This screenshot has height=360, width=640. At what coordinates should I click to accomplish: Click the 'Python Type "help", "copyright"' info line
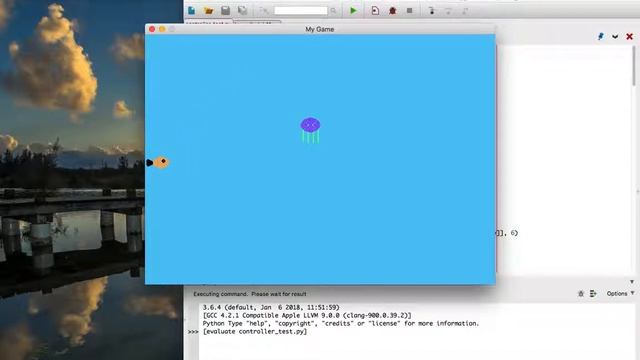[x=341, y=323]
